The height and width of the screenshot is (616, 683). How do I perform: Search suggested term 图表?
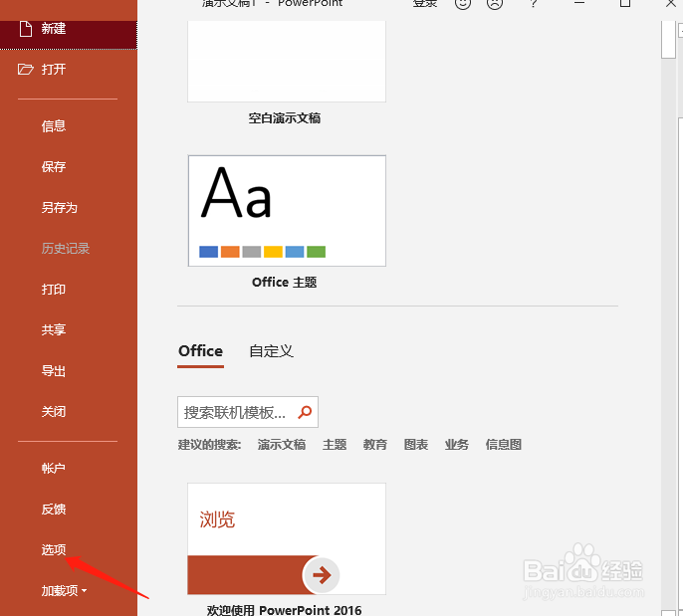[416, 445]
